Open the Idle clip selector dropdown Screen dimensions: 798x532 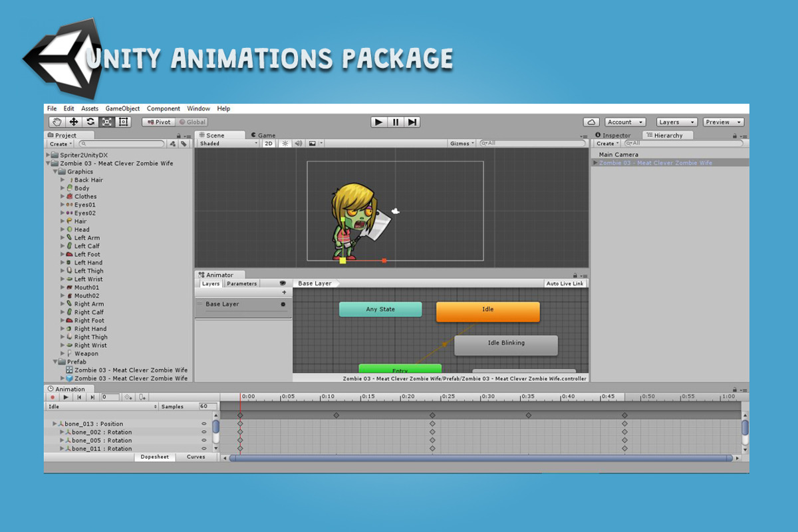point(102,406)
